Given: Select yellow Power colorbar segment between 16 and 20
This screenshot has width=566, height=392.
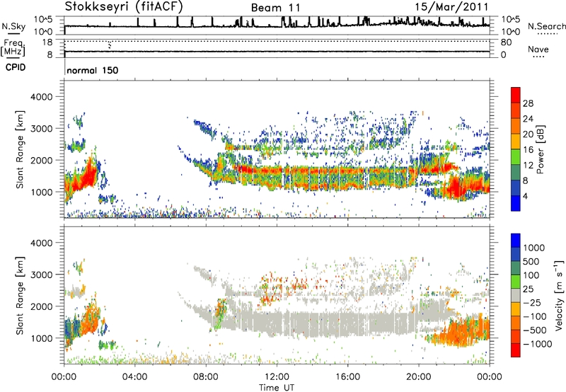Looking at the screenshot, I should point(516,142).
